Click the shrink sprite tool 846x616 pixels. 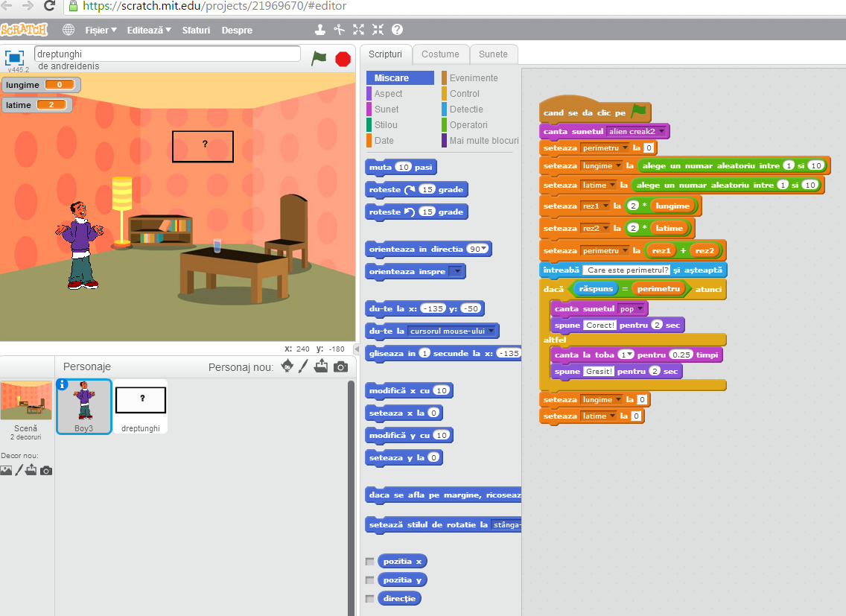[x=378, y=30]
